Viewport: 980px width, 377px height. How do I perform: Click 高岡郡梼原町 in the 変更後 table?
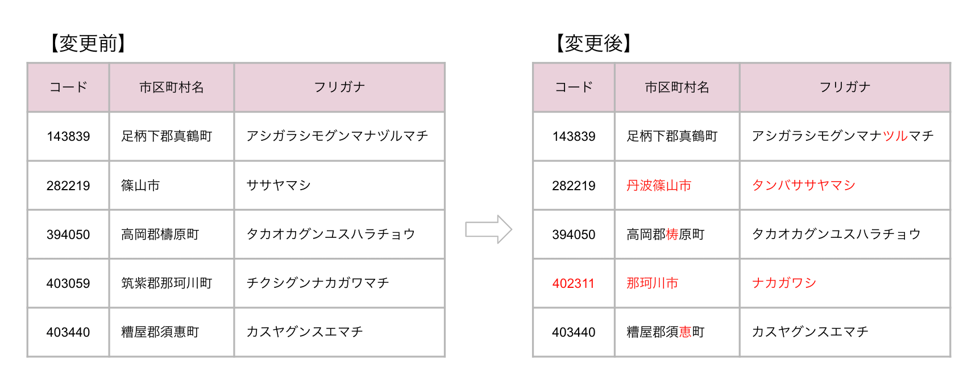(665, 234)
